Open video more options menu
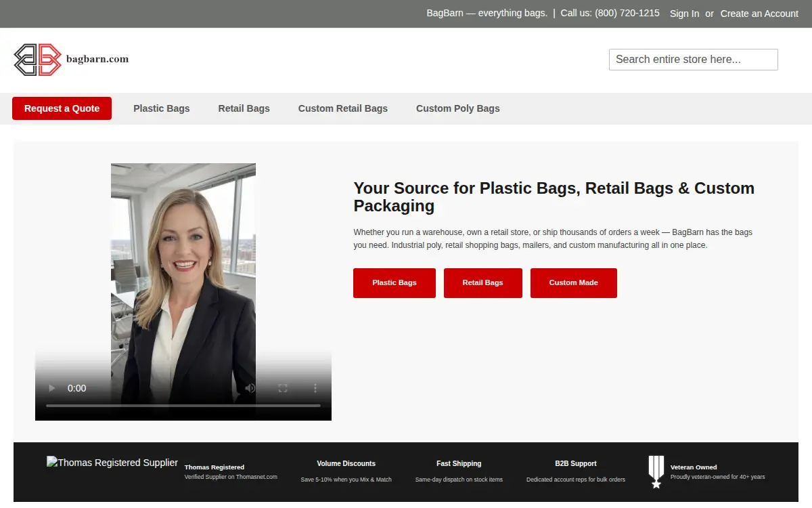This screenshot has height=508, width=812. tap(315, 388)
